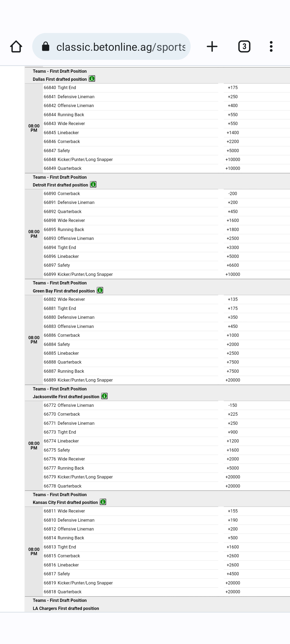Open the info icon for Dallas First drafted position
This screenshot has height=644, width=290.
pyautogui.click(x=92, y=79)
